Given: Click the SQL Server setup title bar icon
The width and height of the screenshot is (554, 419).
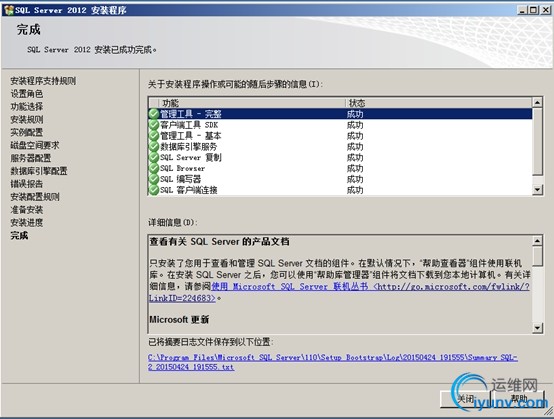Looking at the screenshot, I should [x=8, y=10].
